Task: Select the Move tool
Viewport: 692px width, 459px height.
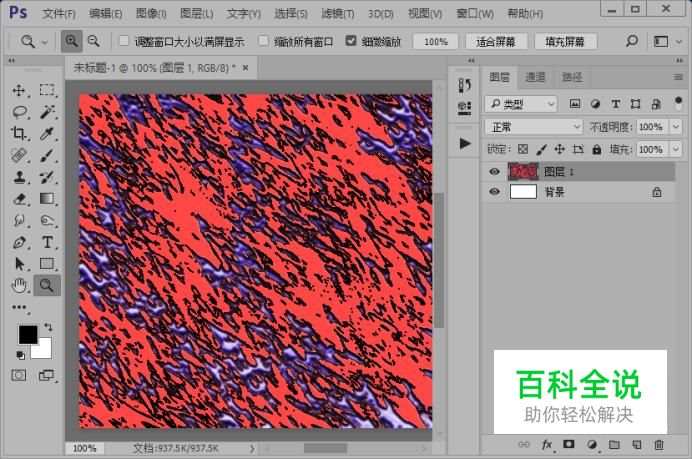Action: click(19, 90)
